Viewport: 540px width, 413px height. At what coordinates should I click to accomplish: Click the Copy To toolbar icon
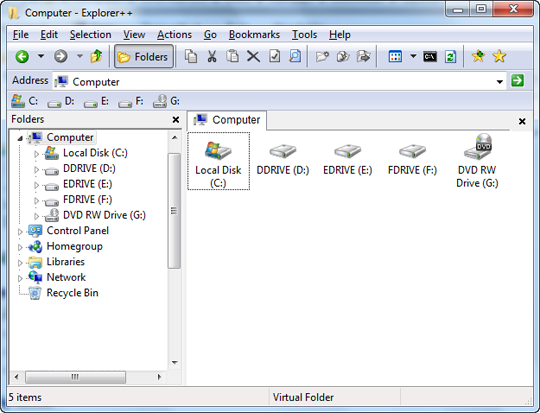pos(343,56)
